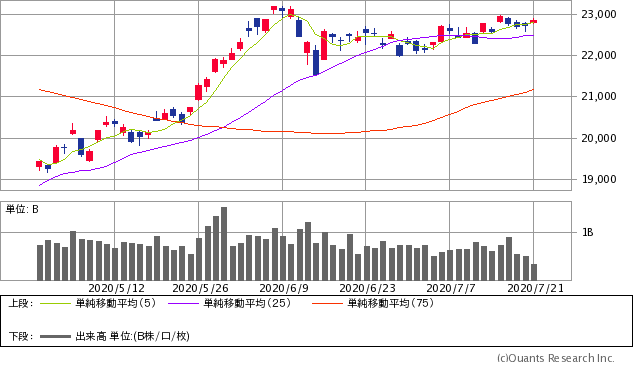
Task: Click the 20,000 price axis label
Action: (599, 138)
